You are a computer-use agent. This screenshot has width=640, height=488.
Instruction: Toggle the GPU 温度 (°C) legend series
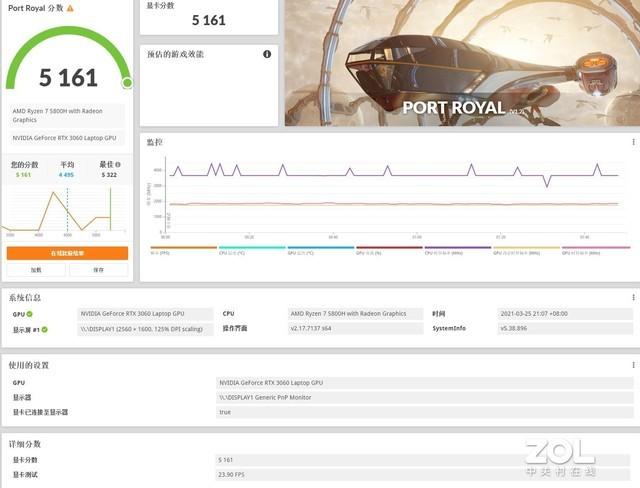coord(320,250)
